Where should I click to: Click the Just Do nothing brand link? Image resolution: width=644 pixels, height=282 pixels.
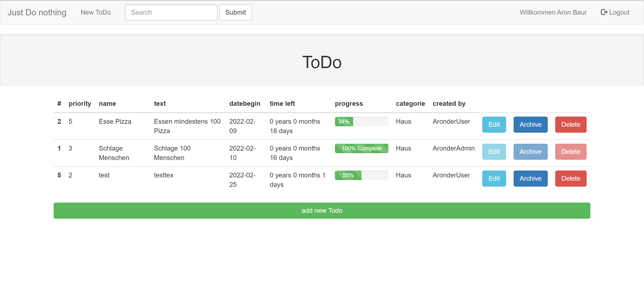pyautogui.click(x=37, y=12)
